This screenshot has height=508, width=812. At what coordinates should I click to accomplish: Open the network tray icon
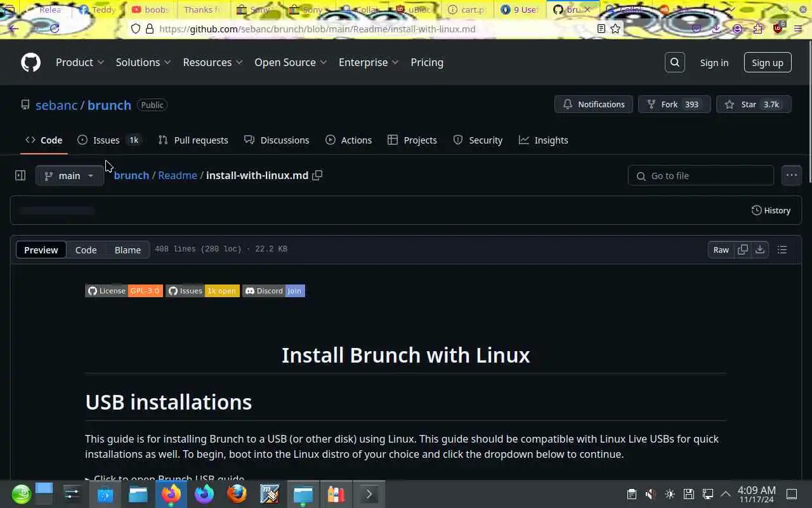point(708,494)
